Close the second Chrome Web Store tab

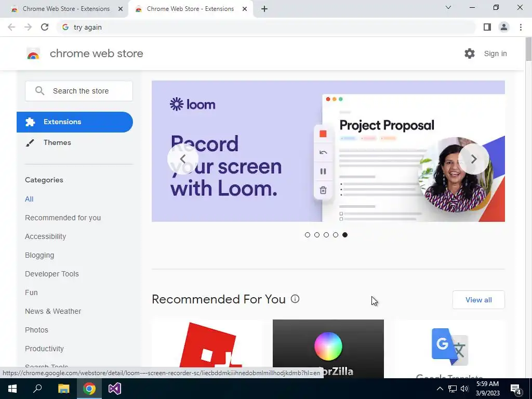click(x=245, y=9)
